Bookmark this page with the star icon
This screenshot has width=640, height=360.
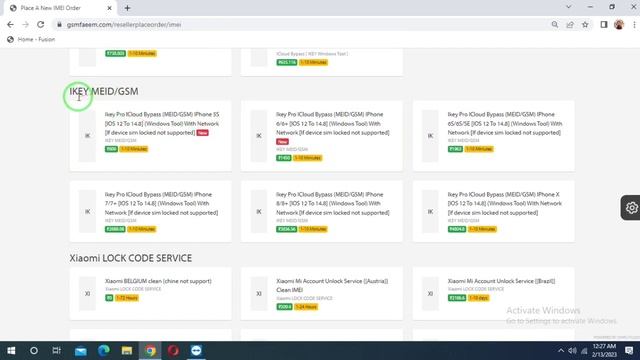[x=585, y=24]
